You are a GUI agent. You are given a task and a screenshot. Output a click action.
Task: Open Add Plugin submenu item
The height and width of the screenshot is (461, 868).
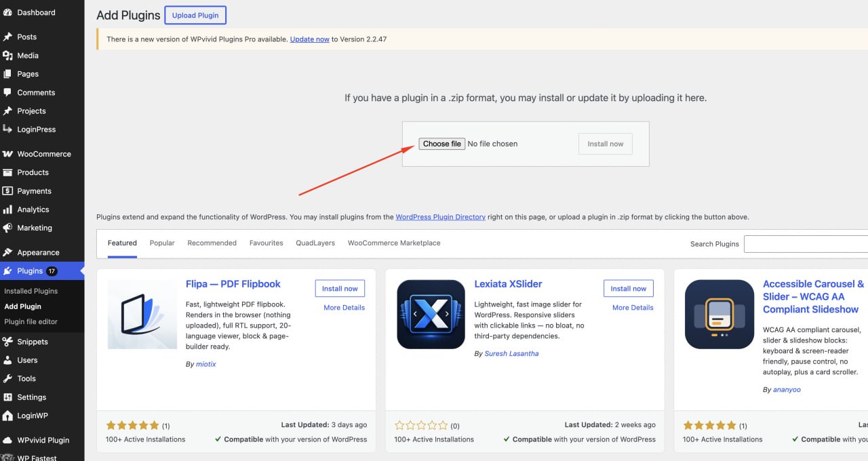pos(23,306)
